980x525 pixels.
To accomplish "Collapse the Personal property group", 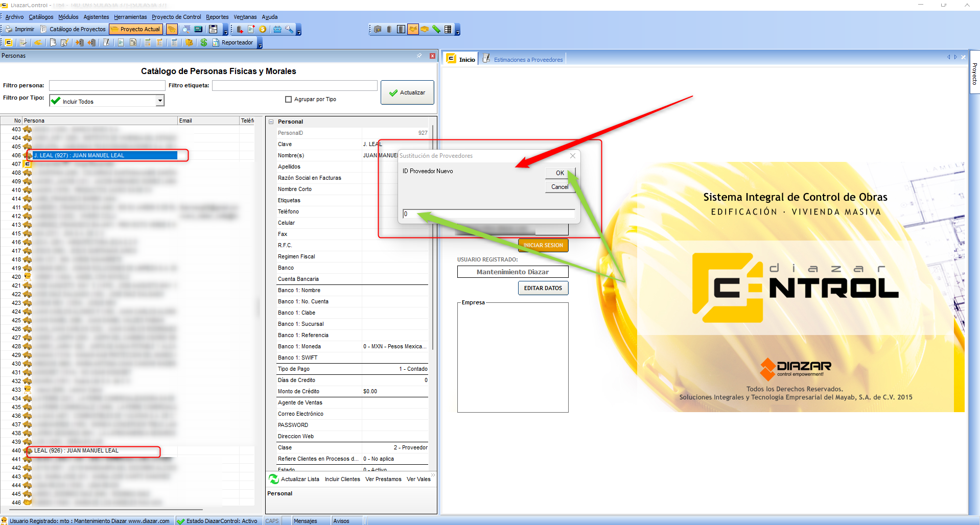I will click(271, 122).
